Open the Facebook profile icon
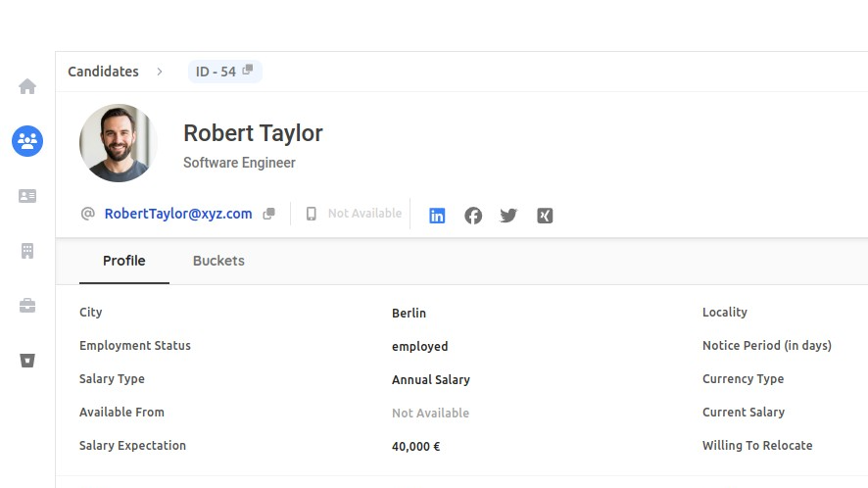The width and height of the screenshot is (868, 488). pos(473,216)
